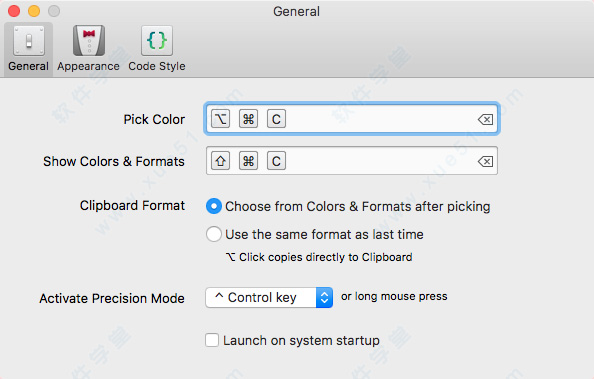
Task: Minimize the General preferences window
Action: (x=34, y=11)
